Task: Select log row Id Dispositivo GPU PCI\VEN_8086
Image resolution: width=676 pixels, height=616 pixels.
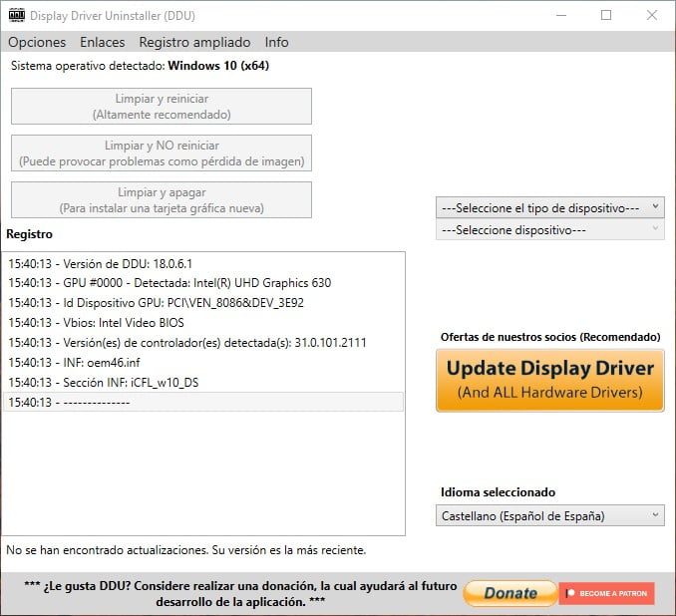Action: (x=203, y=303)
